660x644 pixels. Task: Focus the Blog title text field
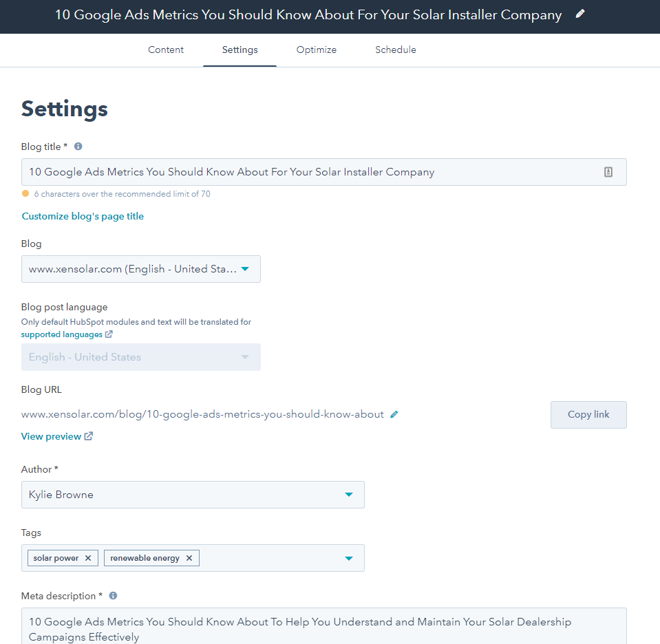pyautogui.click(x=323, y=172)
